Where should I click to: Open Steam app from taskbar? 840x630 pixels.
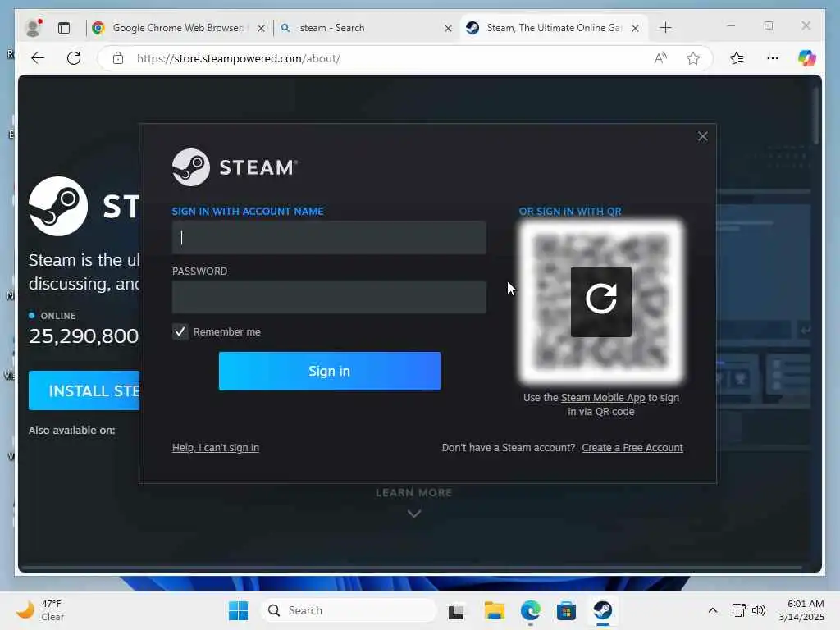(603, 610)
